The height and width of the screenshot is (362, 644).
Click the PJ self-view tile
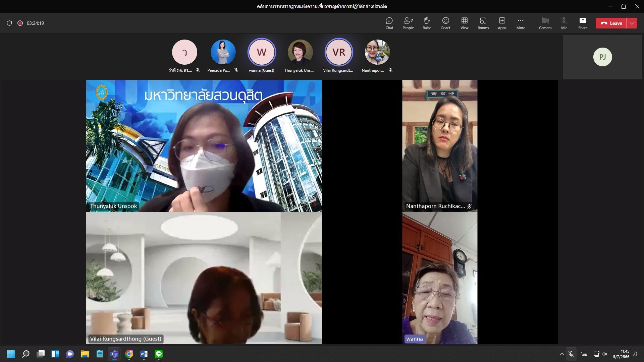(602, 57)
